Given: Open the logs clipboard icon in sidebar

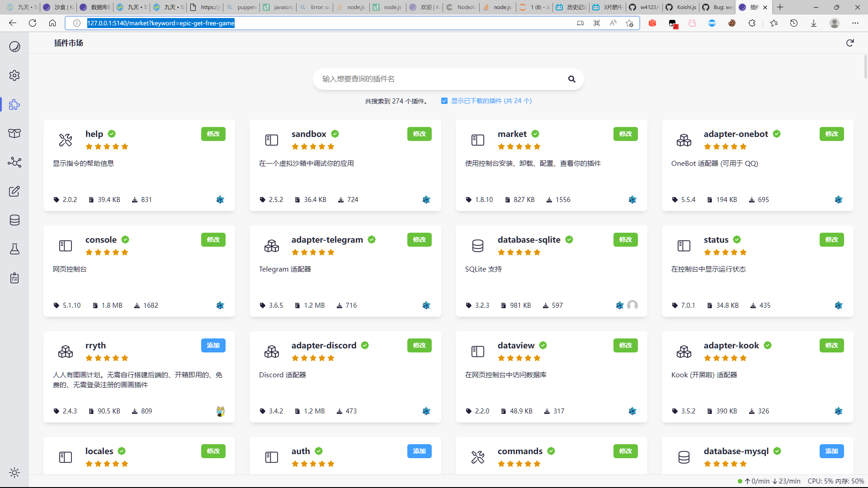Looking at the screenshot, I should click(14, 278).
